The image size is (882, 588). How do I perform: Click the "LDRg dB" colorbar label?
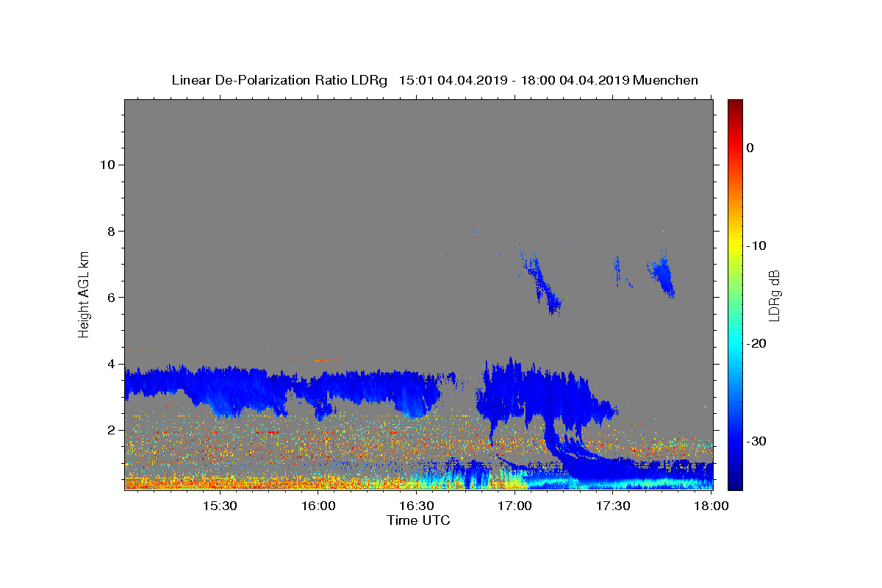pos(773,295)
